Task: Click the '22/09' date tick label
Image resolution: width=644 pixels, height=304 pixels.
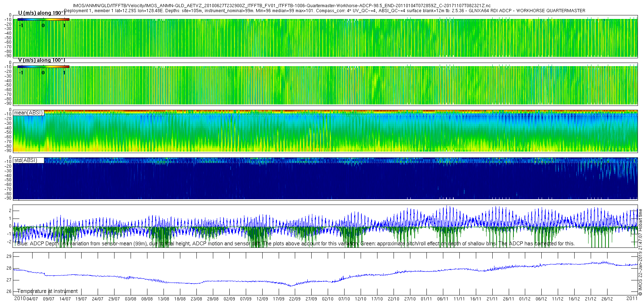Action: 295,299
